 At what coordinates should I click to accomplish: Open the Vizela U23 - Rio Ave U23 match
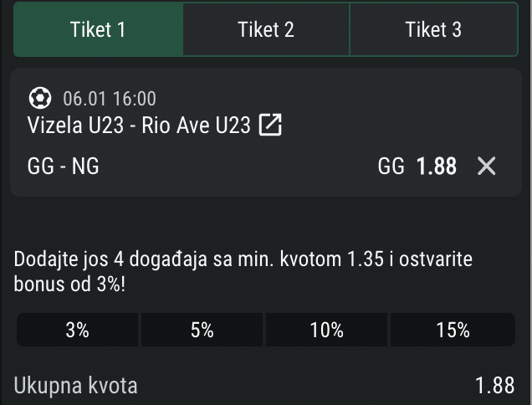point(139,126)
